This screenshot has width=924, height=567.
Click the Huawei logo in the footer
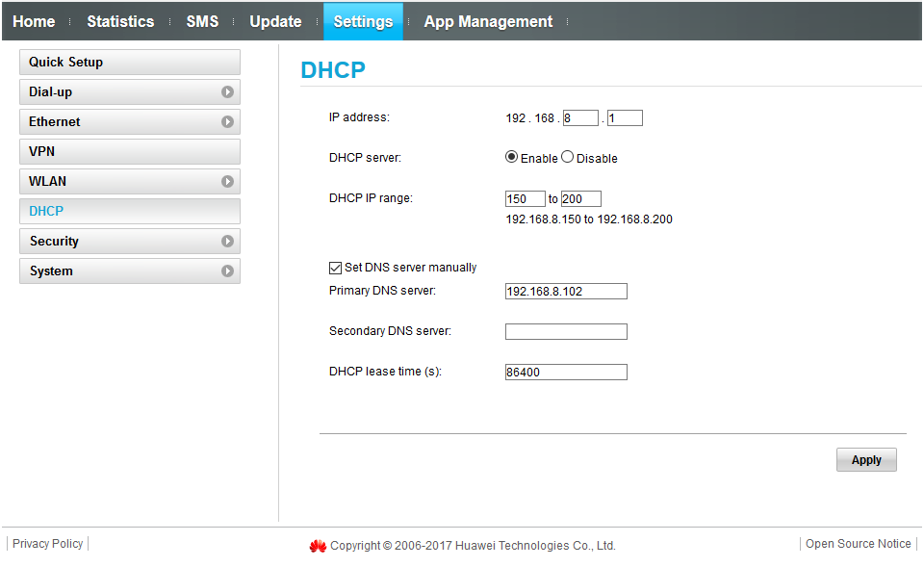click(x=318, y=547)
